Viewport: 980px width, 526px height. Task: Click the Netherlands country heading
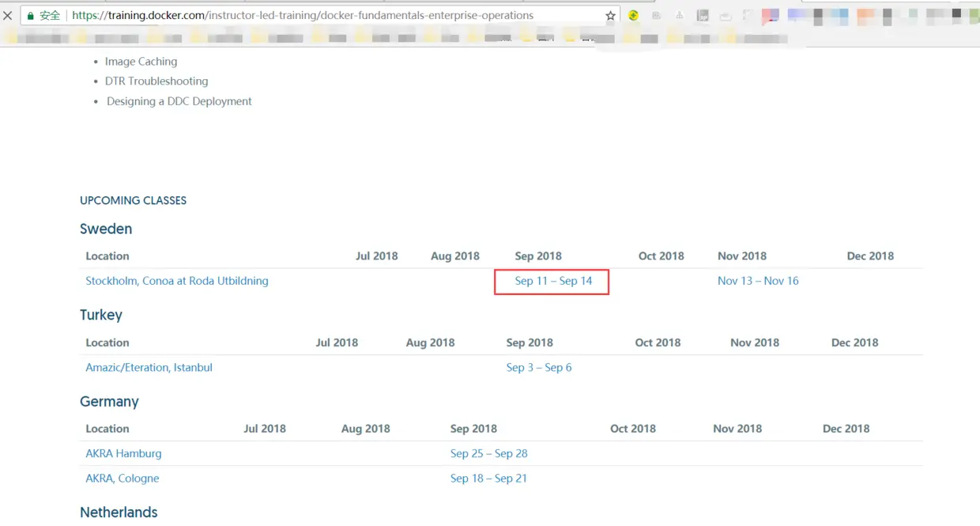point(119,513)
